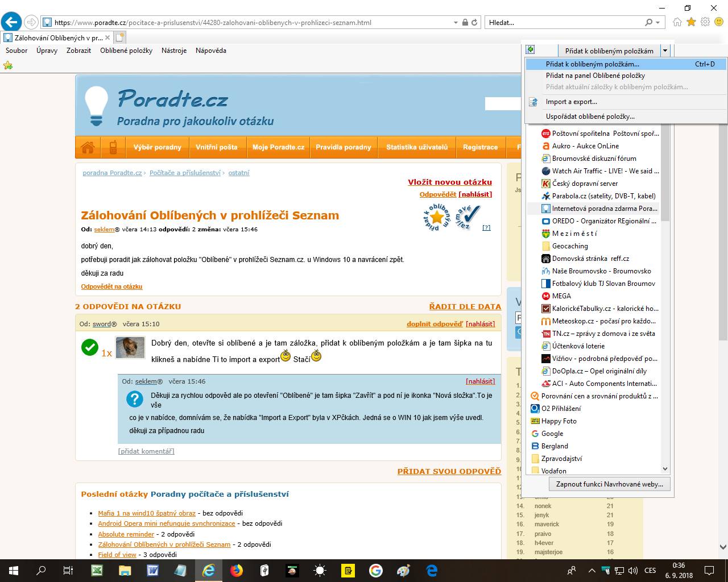Click 'ŘADIT DLE DATA' link
Screen dimensions: 728x582
tap(465, 306)
